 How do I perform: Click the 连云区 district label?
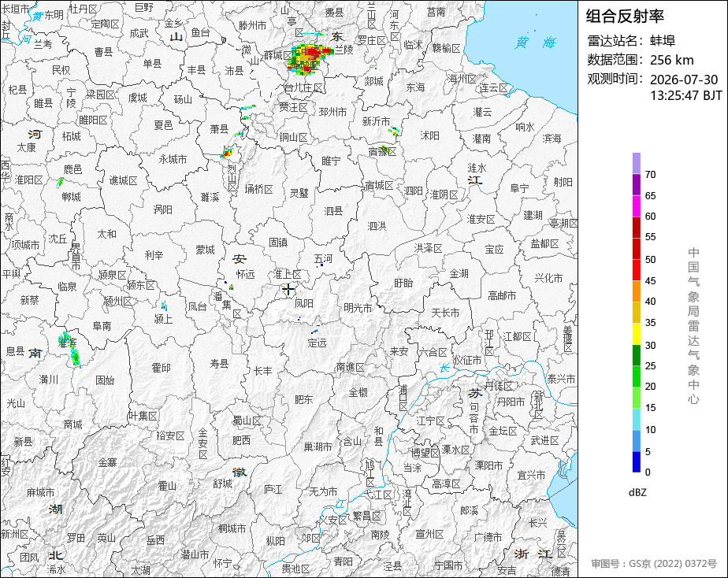coord(494,88)
